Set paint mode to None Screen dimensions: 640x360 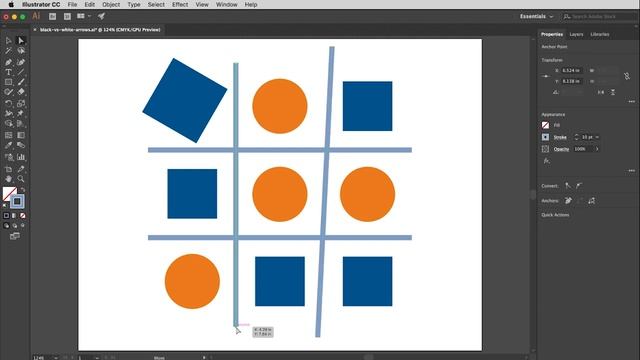(23, 216)
